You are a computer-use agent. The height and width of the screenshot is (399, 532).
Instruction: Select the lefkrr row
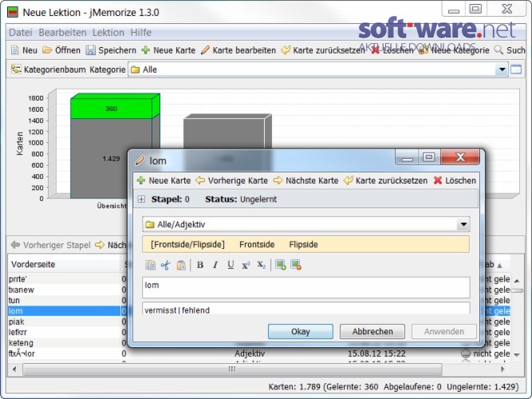click(x=65, y=332)
